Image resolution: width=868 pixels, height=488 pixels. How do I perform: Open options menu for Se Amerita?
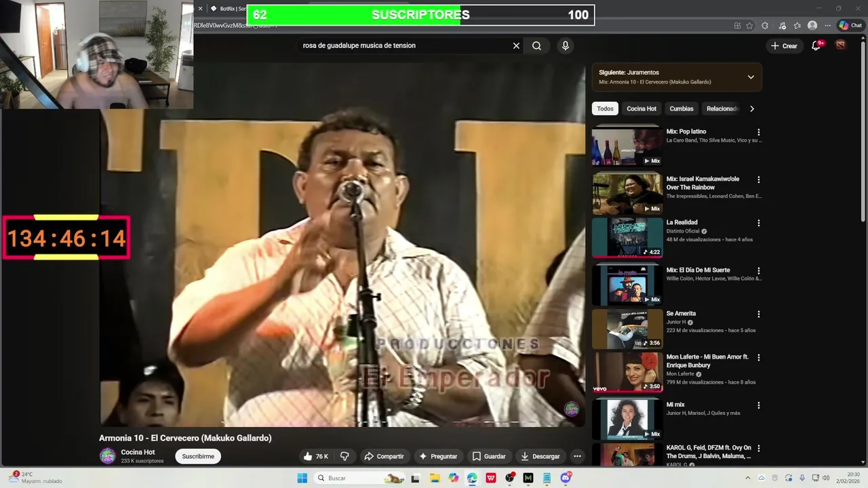759,314
